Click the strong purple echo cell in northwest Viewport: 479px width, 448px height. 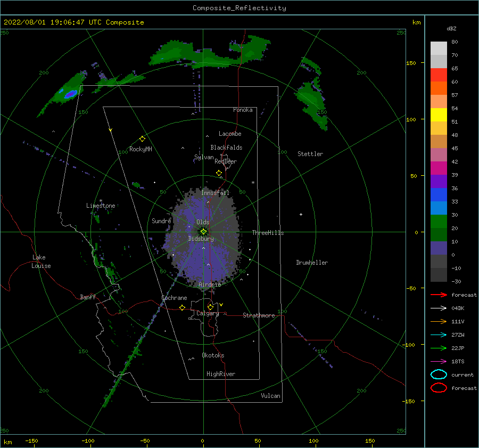click(71, 94)
